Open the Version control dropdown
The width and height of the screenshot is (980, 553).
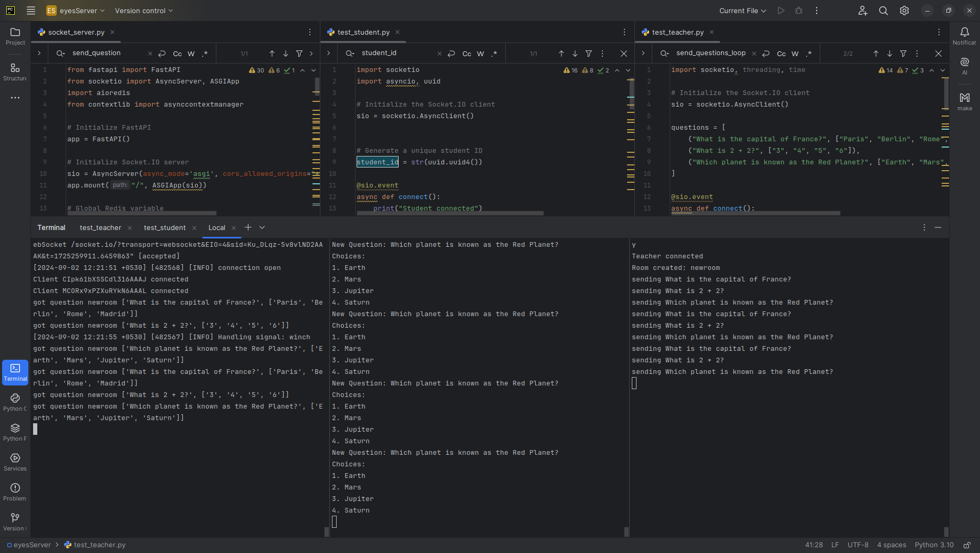(144, 11)
